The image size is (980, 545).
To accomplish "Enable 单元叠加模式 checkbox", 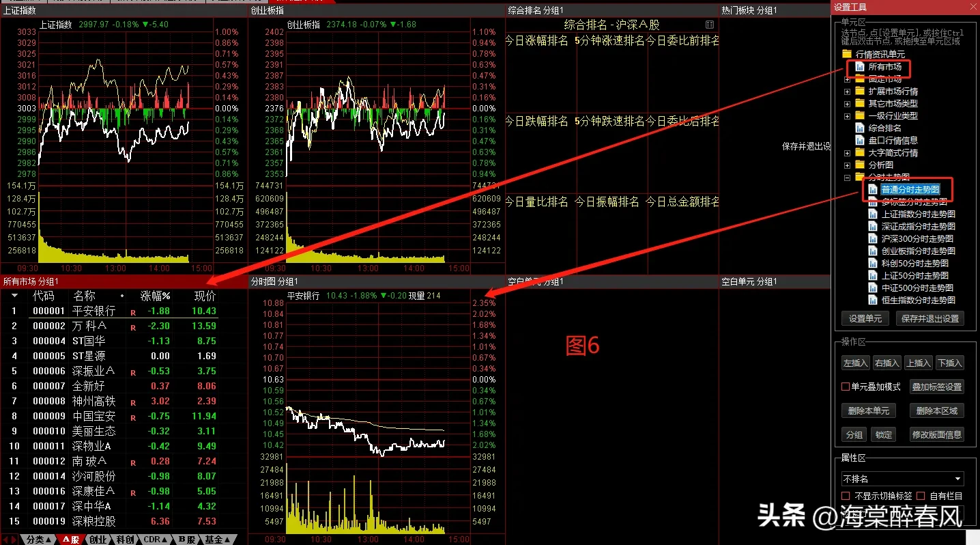I will tap(846, 387).
